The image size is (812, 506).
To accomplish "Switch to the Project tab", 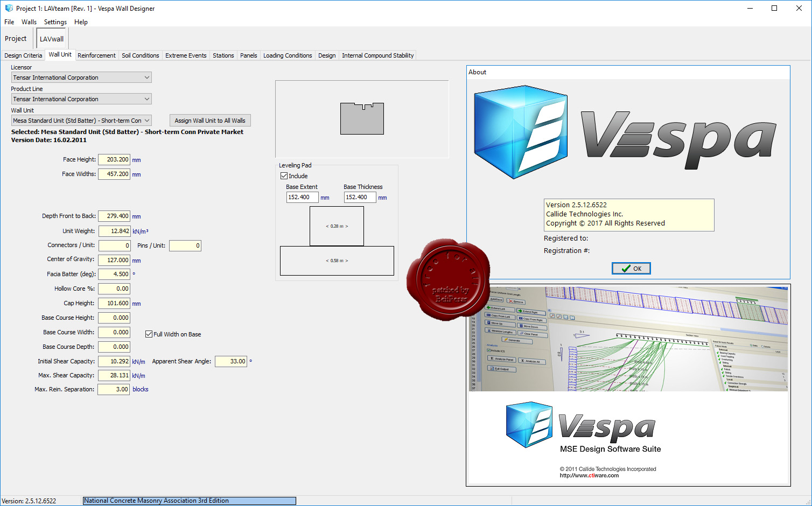I will 16,39.
